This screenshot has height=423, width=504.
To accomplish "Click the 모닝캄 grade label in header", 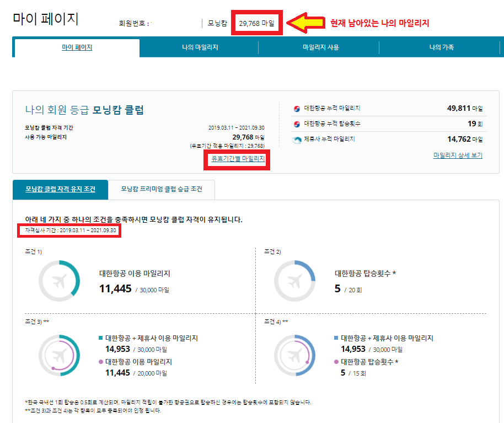I will pyautogui.click(x=217, y=24).
